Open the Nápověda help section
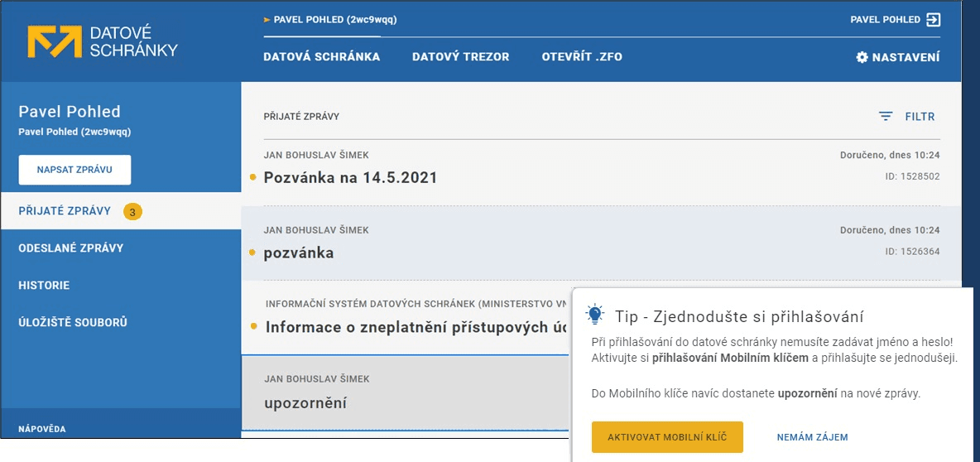 click(41, 429)
